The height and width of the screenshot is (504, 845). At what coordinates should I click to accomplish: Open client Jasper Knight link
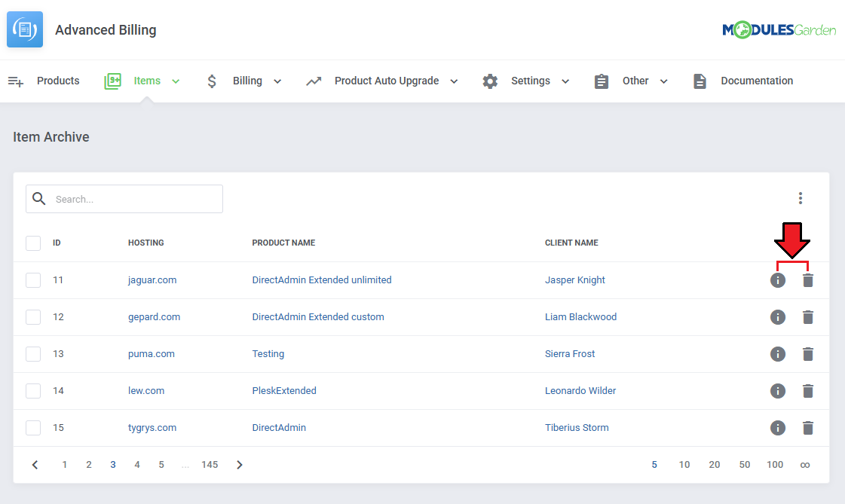575,280
